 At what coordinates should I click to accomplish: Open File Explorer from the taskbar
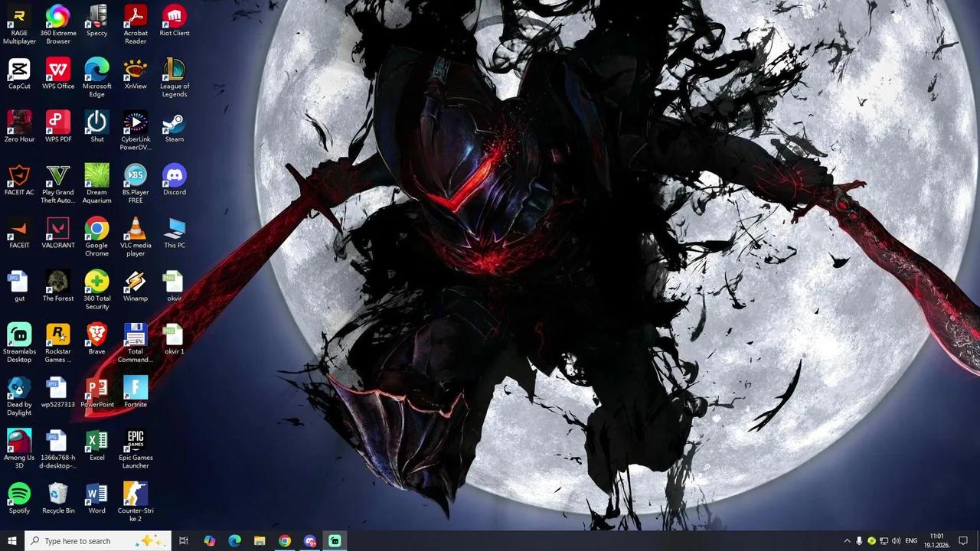(260, 541)
